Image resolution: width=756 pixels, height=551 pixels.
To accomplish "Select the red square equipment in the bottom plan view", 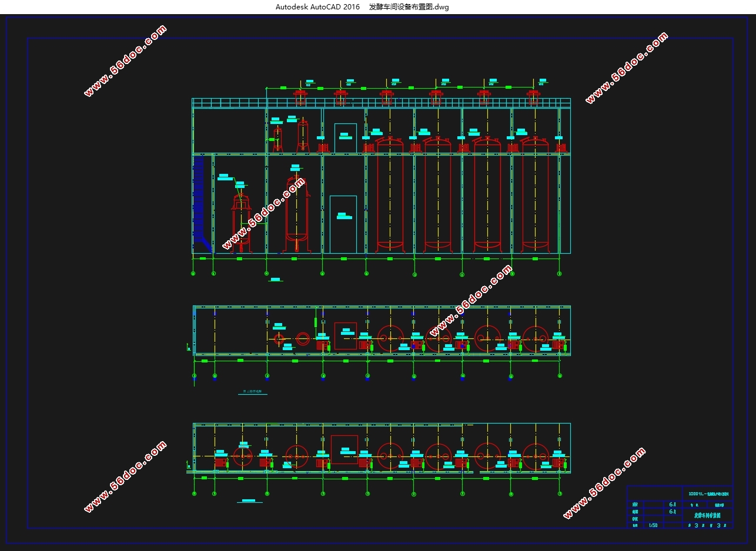I will coord(344,449).
